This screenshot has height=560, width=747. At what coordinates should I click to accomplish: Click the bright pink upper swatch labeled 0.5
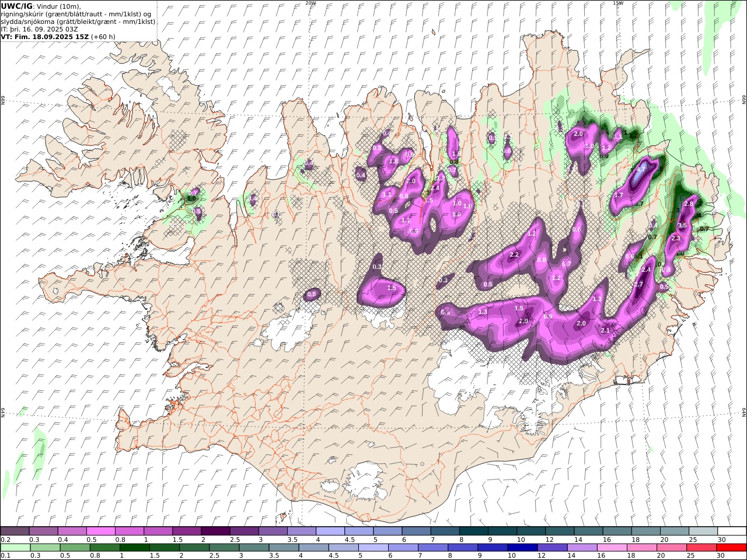[x=101, y=531]
